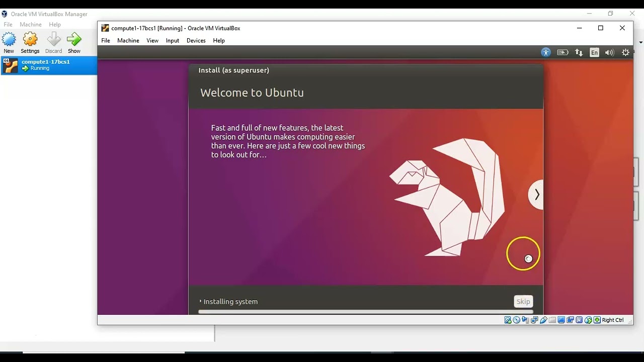
Task: Click the mouse integration status icon
Action: 589,320
